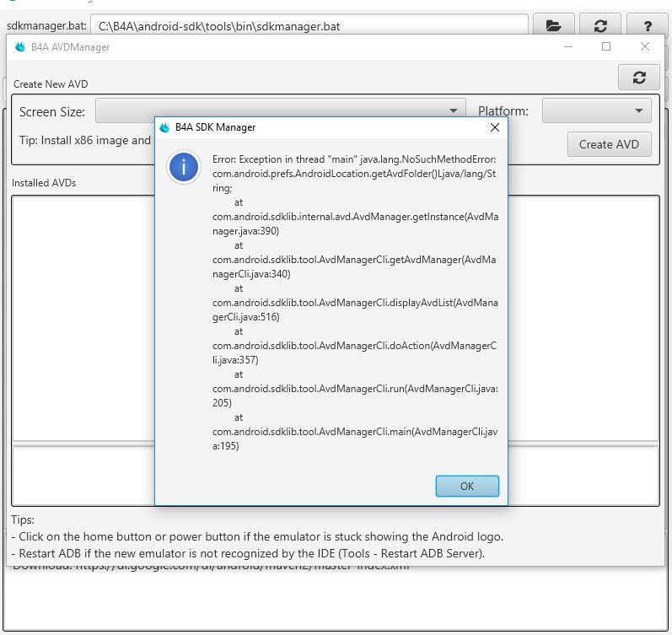Viewport: 672px width, 635px height.
Task: Click the refresh icon next to sdkmanager path
Action: coord(600,26)
